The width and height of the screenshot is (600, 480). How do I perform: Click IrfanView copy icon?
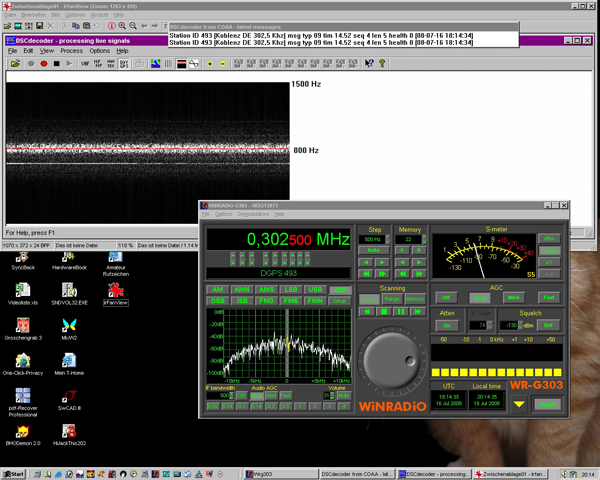tap(76, 26)
